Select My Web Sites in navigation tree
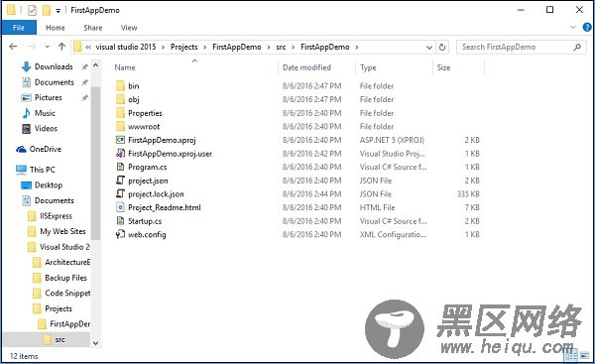The height and width of the screenshot is (364, 595). point(62,231)
